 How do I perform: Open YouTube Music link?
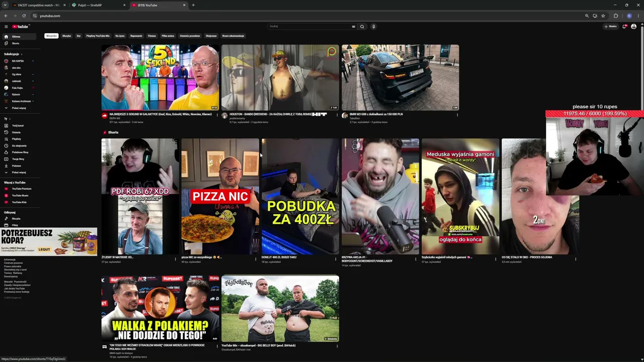point(18,196)
